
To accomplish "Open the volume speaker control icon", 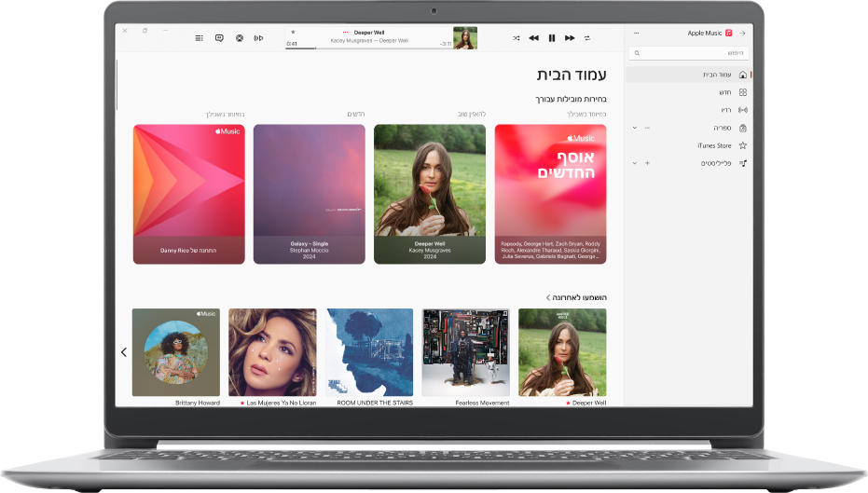I will (258, 38).
